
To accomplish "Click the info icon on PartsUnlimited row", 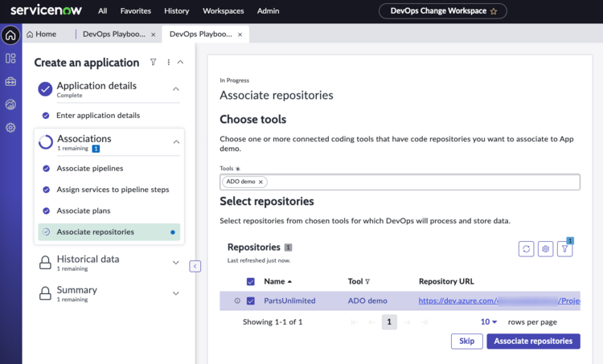I will [237, 301].
